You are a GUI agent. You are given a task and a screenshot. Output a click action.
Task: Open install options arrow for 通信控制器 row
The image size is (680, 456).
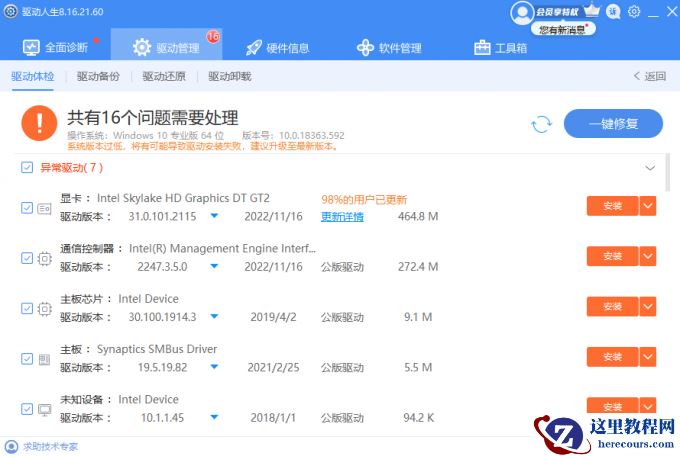pyautogui.click(x=648, y=256)
